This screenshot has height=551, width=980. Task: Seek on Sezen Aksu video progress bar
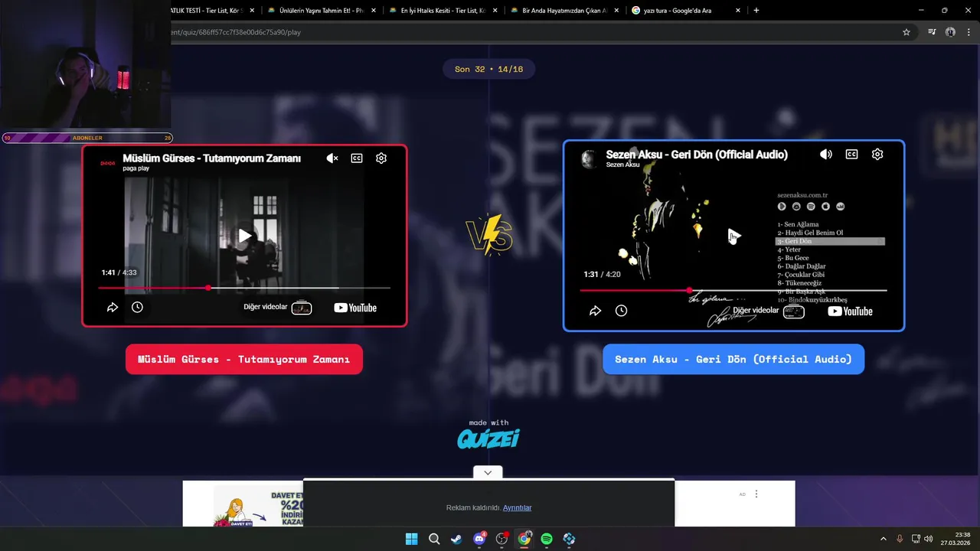[733, 290]
